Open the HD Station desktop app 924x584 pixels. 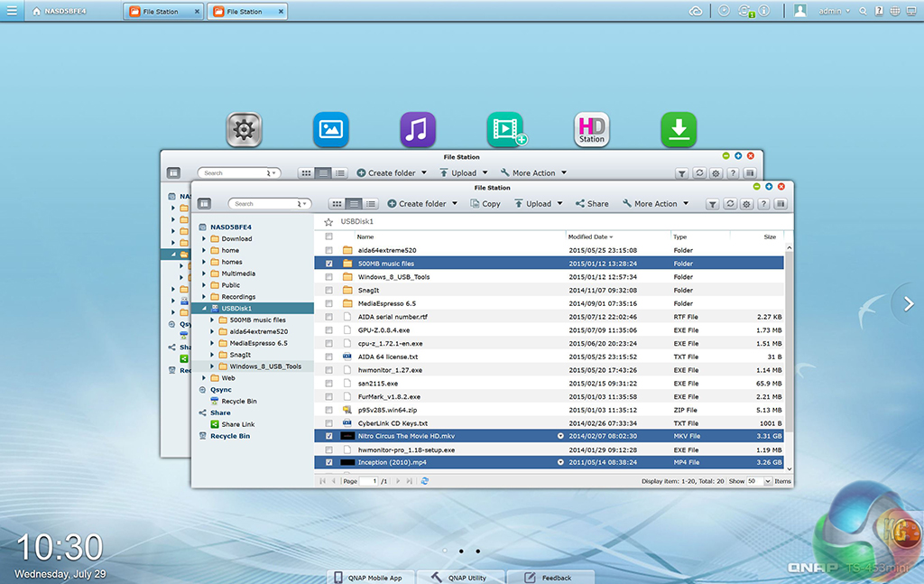[591, 130]
